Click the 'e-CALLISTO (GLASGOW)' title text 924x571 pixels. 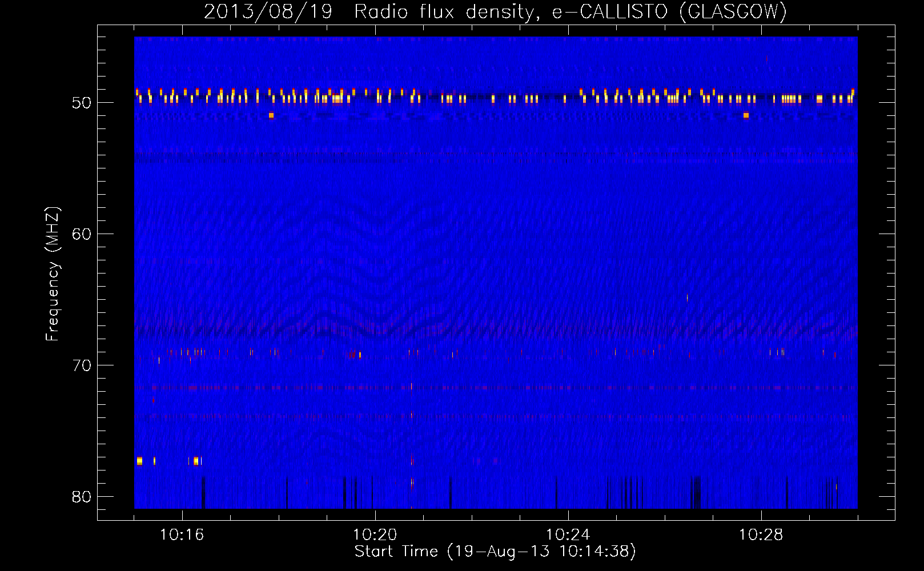coord(669,11)
